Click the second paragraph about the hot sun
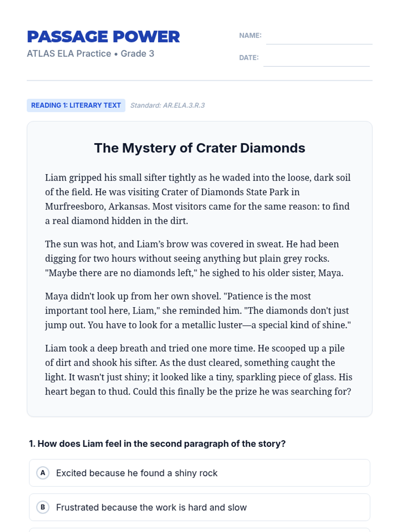The height and width of the screenshot is (532, 399). pos(194,258)
